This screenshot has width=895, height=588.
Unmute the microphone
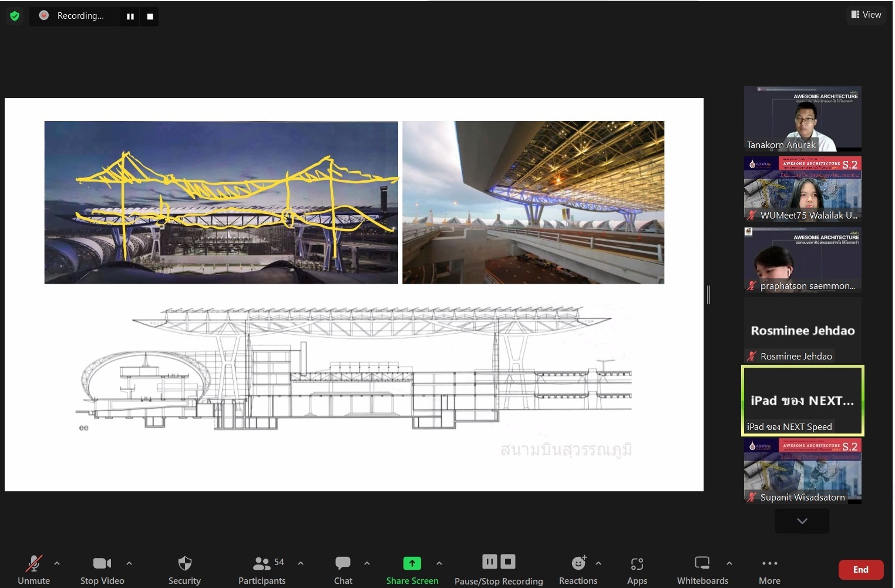34,569
